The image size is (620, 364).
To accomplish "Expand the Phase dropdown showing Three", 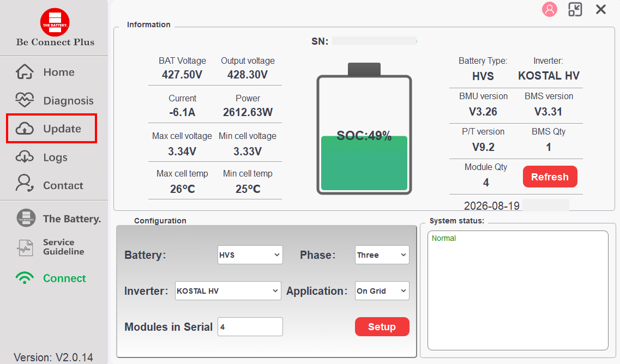I will [x=382, y=255].
